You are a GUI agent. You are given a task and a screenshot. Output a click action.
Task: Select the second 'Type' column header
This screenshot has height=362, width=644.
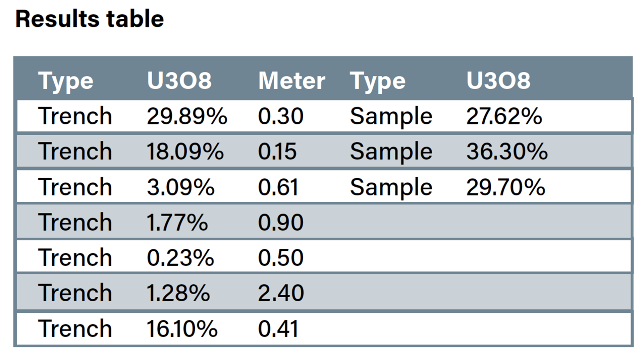(378, 81)
